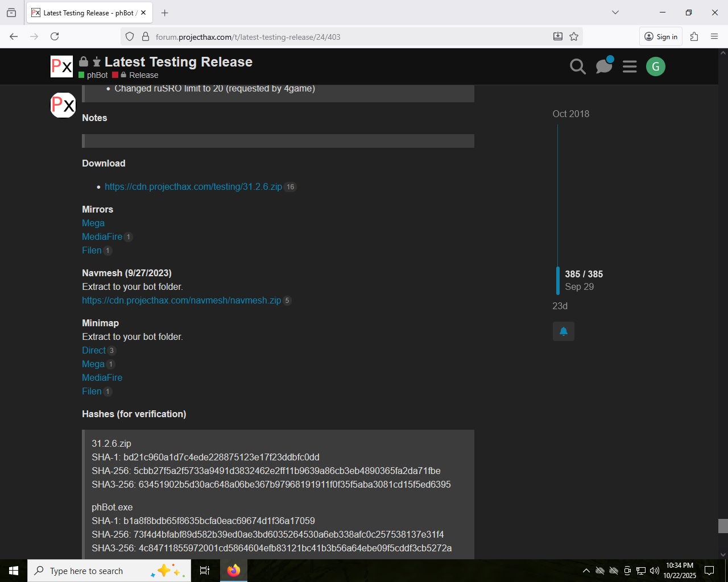This screenshot has width=728, height=582.
Task: Show hidden system tray icons
Action: click(586, 571)
